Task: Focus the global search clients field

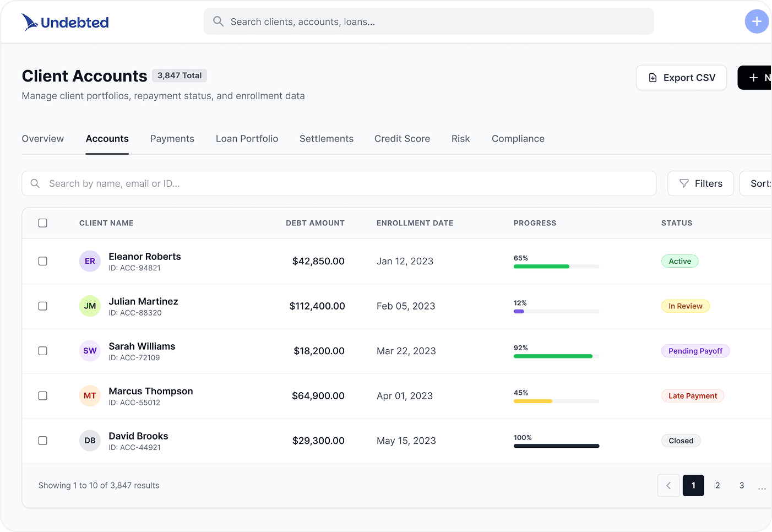Action: click(429, 21)
